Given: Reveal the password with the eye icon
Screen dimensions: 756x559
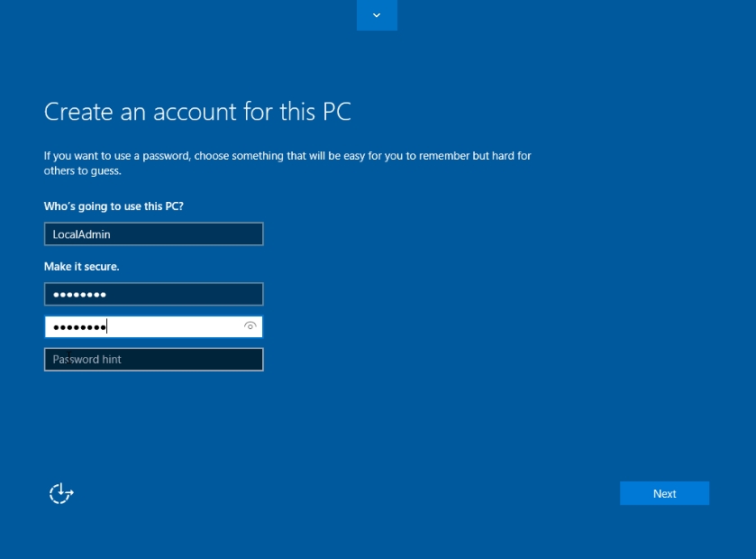Looking at the screenshot, I should coord(250,326).
